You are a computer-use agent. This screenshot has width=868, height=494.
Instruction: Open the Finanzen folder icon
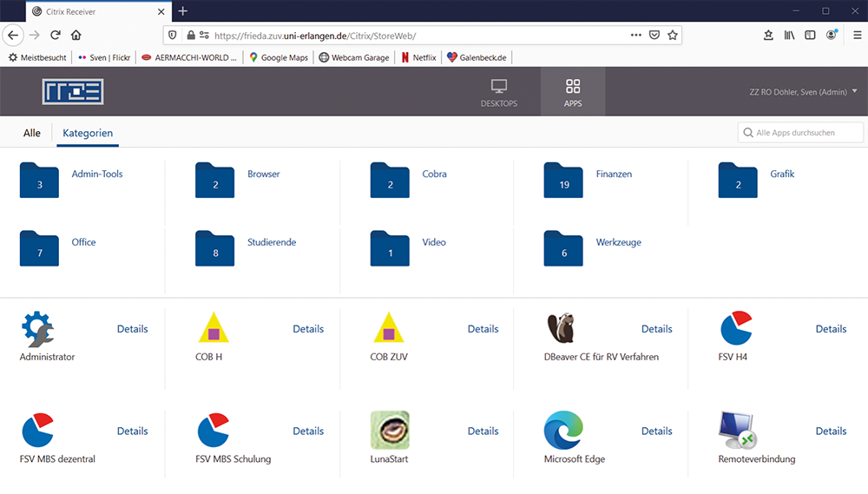[563, 180]
